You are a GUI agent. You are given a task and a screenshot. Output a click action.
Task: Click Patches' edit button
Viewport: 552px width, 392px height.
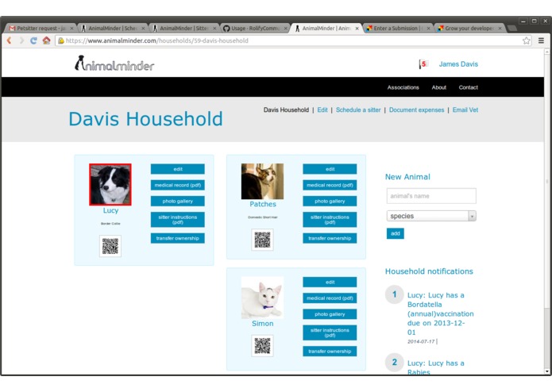pos(330,169)
